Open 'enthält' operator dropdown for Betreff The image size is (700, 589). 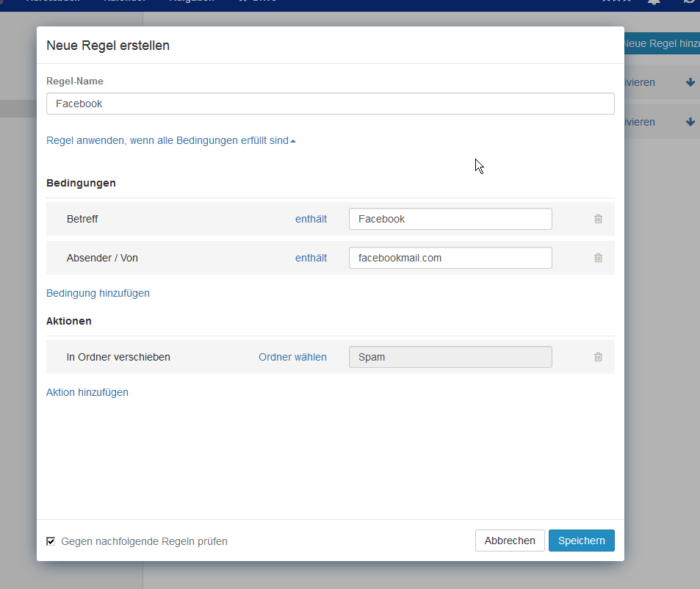311,219
